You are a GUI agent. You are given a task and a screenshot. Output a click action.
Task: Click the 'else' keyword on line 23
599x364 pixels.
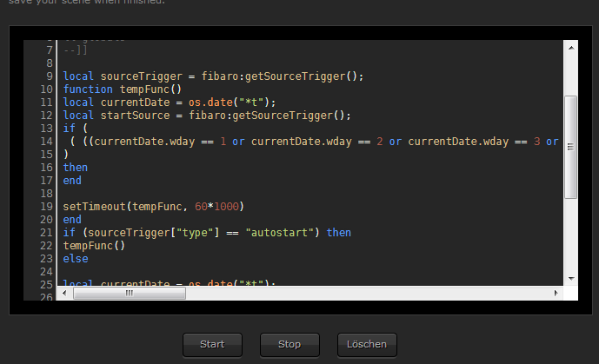(76, 259)
